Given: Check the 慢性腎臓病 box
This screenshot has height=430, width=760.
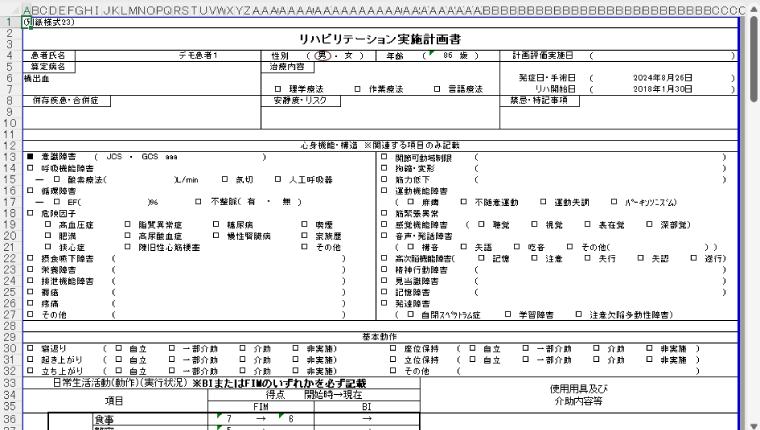Looking at the screenshot, I should (x=216, y=236).
